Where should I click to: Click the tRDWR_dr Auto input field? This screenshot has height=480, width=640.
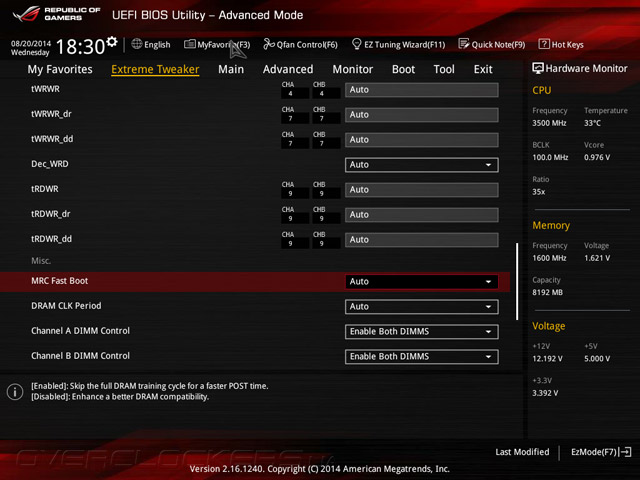click(422, 215)
